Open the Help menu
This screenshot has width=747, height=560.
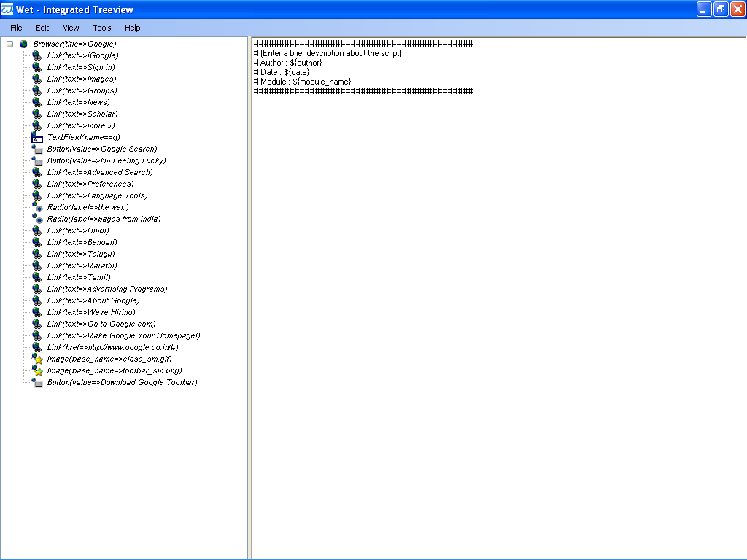click(x=133, y=28)
